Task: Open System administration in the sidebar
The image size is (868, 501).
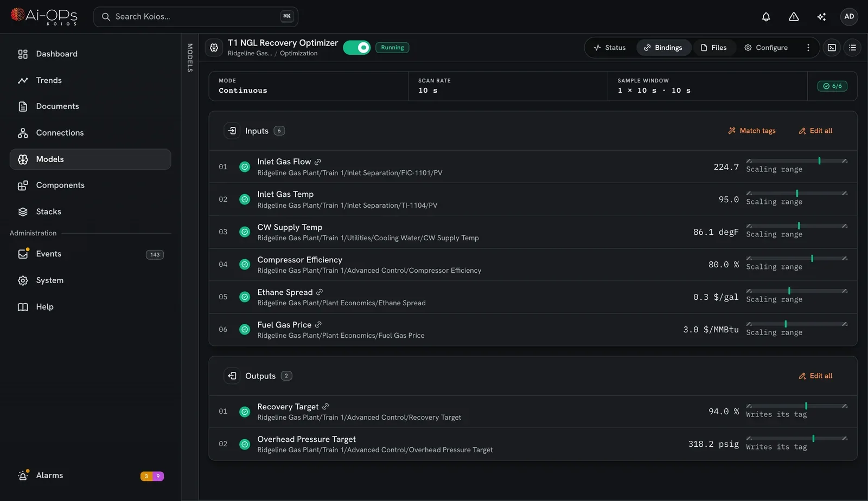Action: coord(90,280)
